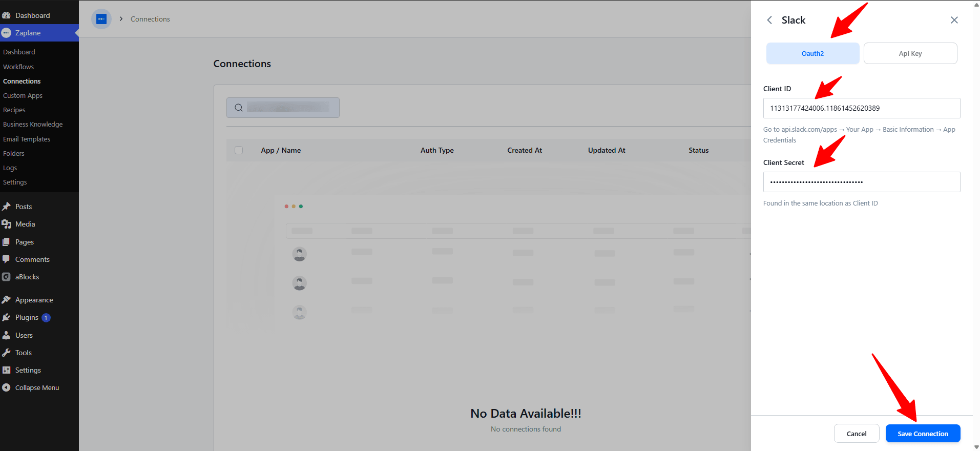Go back using the Slack panel arrow
The image size is (980, 451).
click(x=769, y=20)
